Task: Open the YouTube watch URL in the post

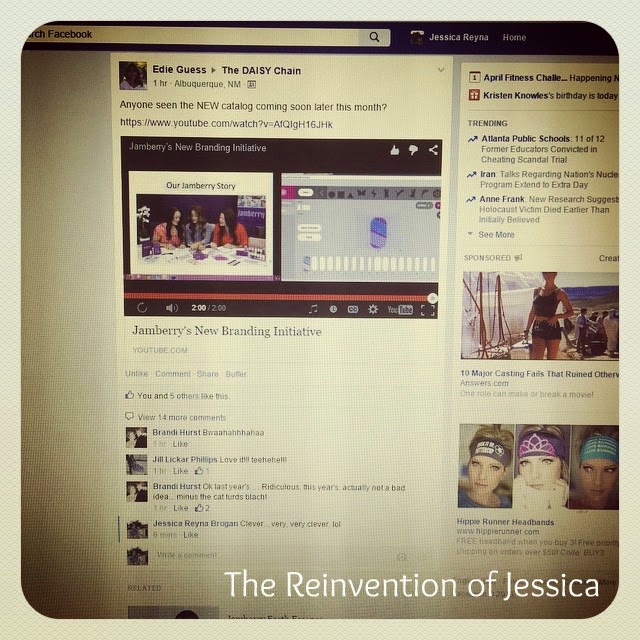Action: (x=227, y=124)
